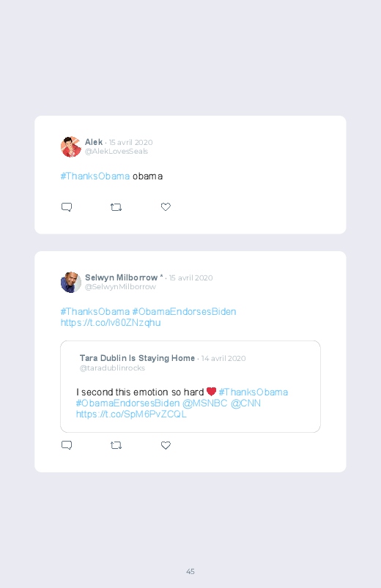Viewport: 381px width, 588px height.
Task: Open the https://t.co/SpM6PvZCQL link
Action: coord(131,414)
